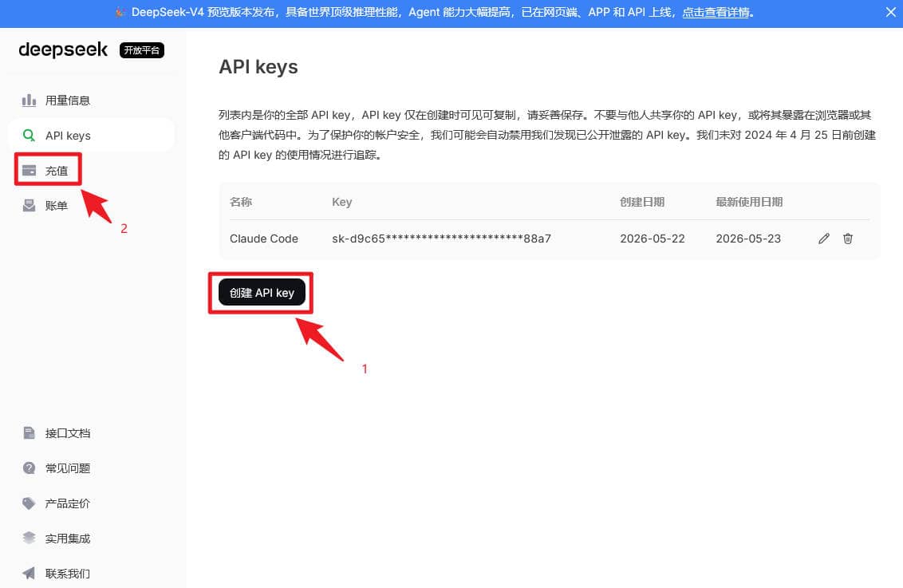This screenshot has height=588, width=903.
Task: Close the DeepSeek-V4 announcement banner
Action: click(890, 12)
